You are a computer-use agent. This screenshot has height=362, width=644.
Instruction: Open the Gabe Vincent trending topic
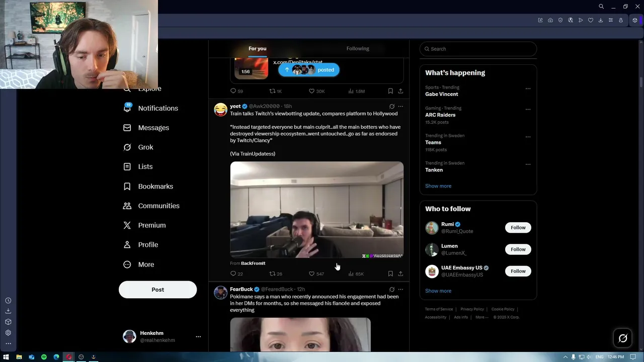[x=442, y=94]
